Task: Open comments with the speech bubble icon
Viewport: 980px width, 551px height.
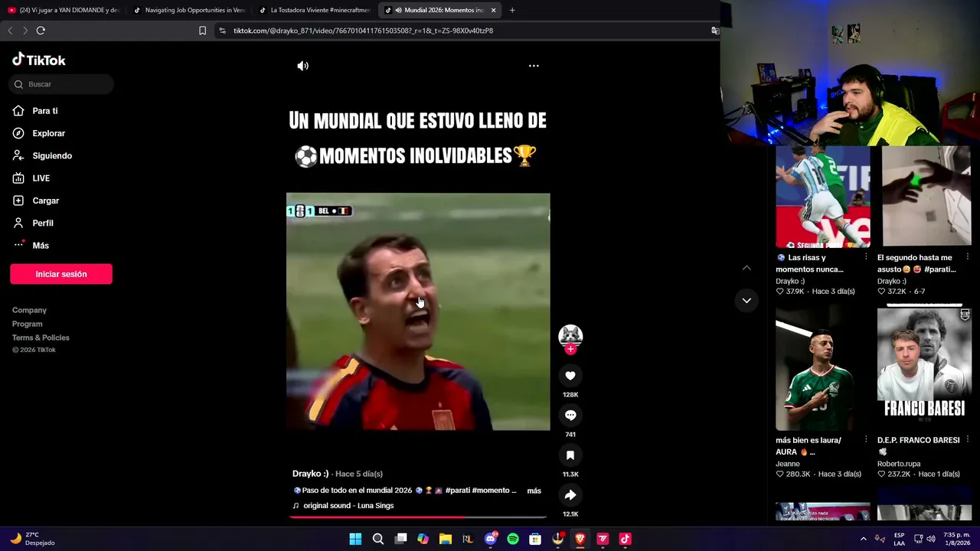Action: 570,416
